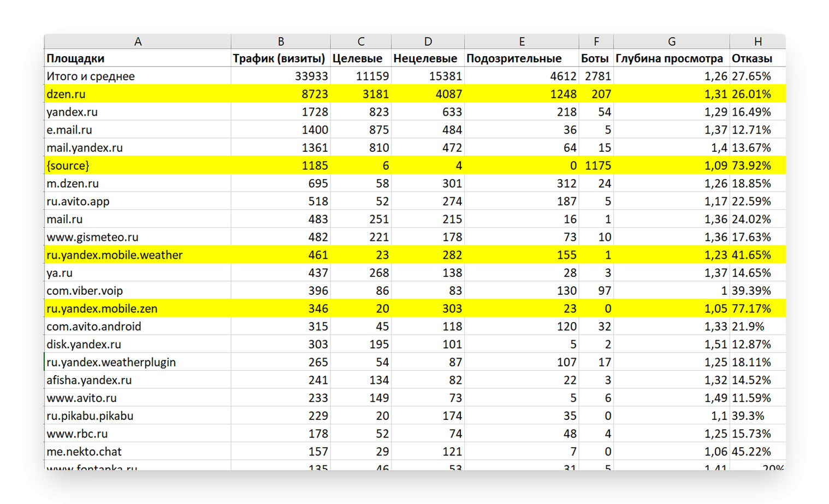The height and width of the screenshot is (504, 829).
Task: Select the afisha.yandex.ru cell
Action: [138, 380]
